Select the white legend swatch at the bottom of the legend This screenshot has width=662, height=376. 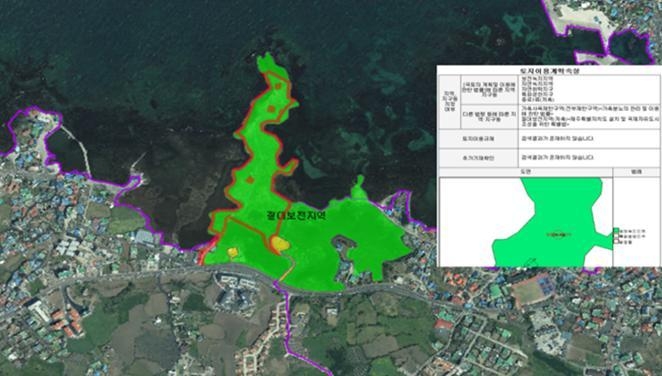point(616,242)
